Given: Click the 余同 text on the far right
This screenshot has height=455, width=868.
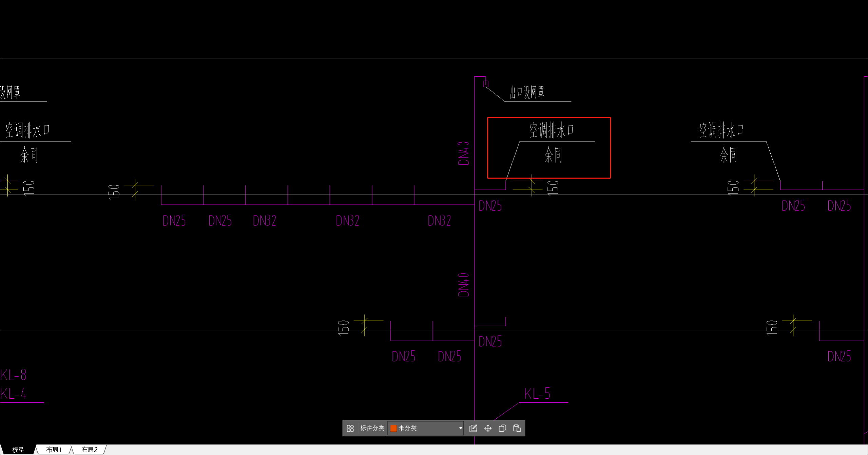Looking at the screenshot, I should click(x=728, y=155).
